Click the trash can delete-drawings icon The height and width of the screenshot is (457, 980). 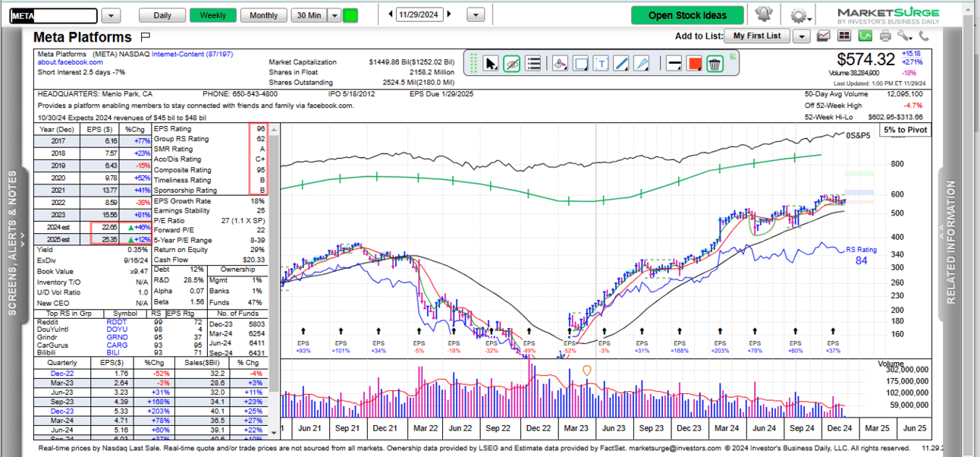point(714,64)
